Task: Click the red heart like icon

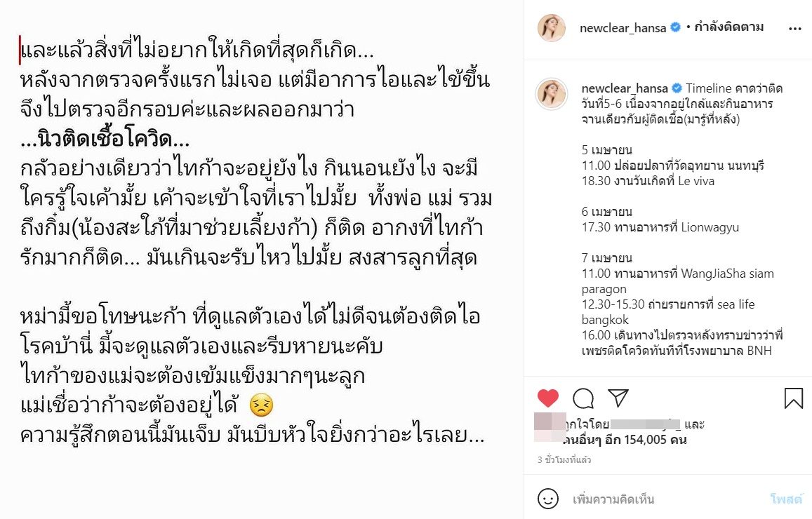Action: (x=548, y=398)
